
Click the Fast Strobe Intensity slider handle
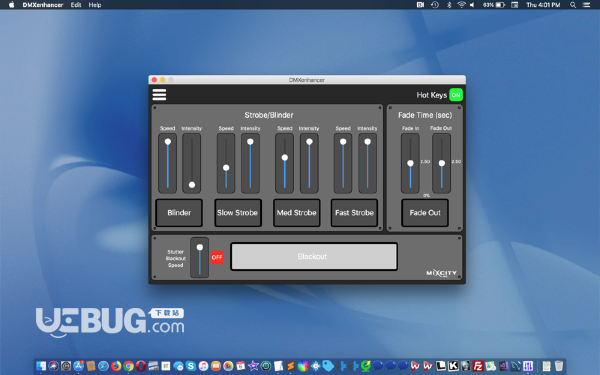coord(367,142)
